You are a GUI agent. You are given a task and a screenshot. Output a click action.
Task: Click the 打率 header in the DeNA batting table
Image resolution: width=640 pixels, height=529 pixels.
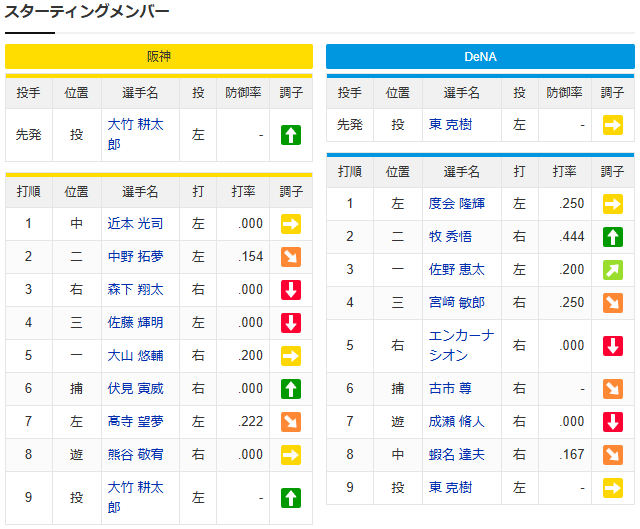(564, 172)
